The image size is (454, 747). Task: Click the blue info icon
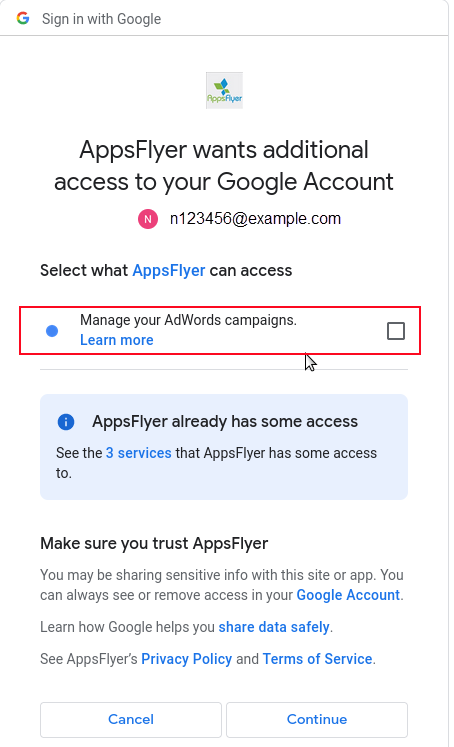point(66,422)
